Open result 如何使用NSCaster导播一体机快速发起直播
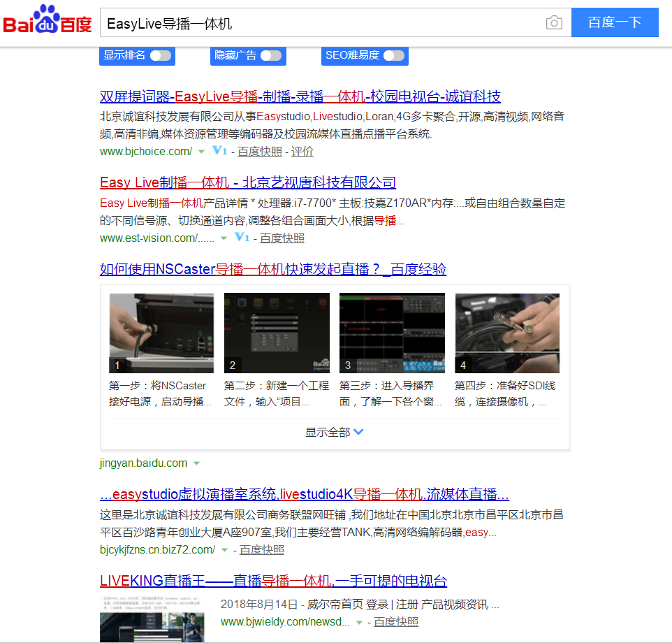 click(273, 269)
